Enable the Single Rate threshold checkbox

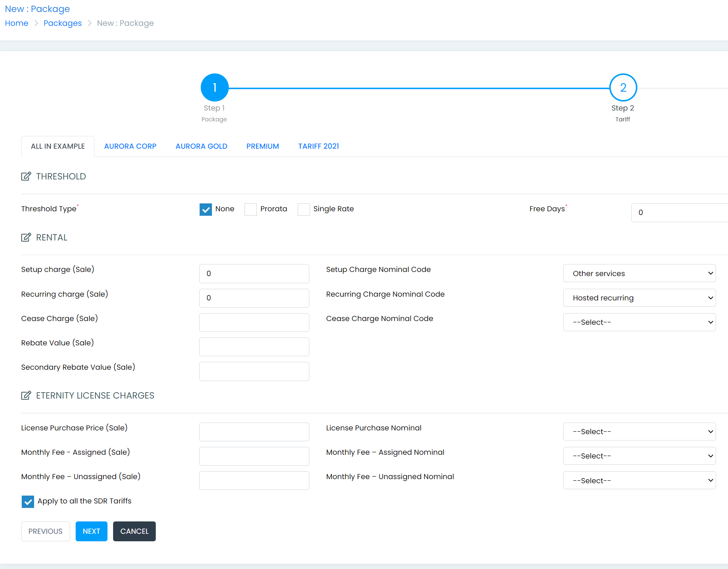(x=304, y=209)
